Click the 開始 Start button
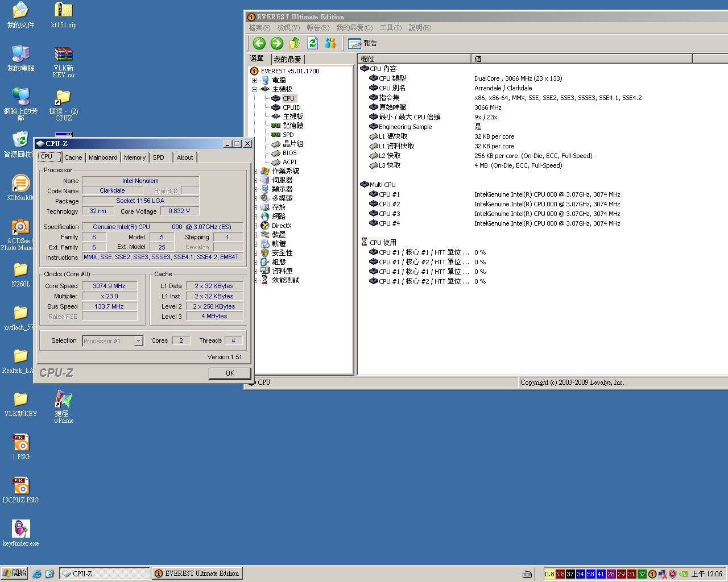 15,573
